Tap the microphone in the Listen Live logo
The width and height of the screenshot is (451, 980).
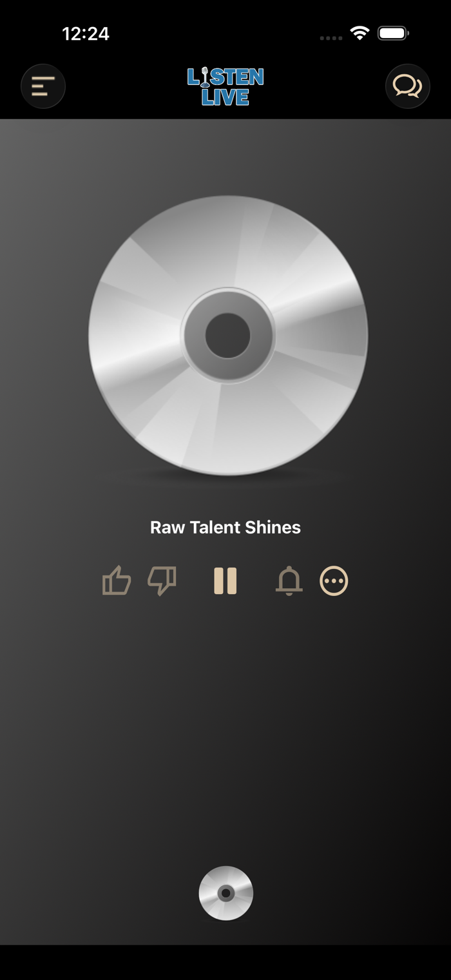coord(205,78)
